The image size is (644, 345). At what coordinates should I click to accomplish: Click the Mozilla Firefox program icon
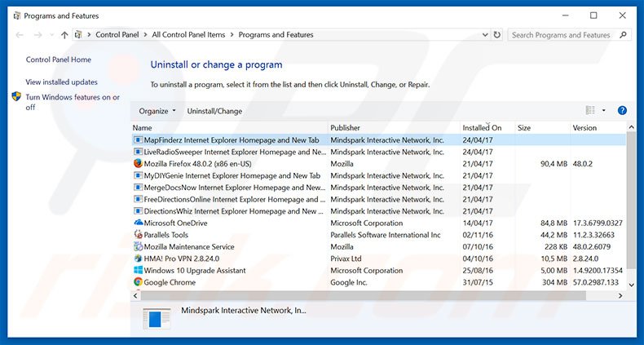click(138, 163)
